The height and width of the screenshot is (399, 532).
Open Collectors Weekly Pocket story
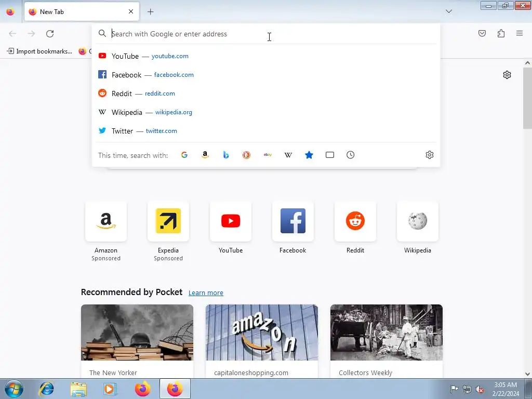click(x=387, y=341)
